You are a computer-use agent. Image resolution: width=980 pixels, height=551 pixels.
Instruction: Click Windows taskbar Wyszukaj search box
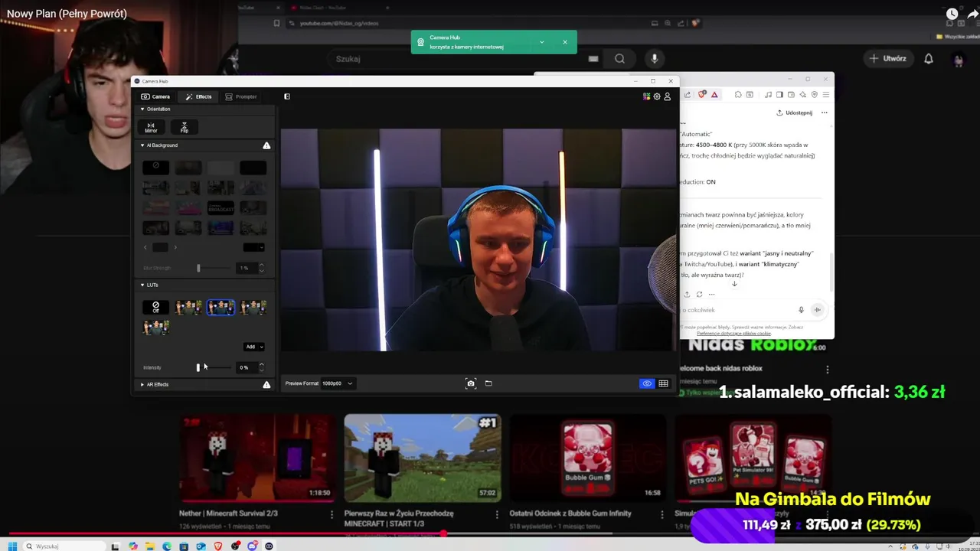[x=65, y=546]
